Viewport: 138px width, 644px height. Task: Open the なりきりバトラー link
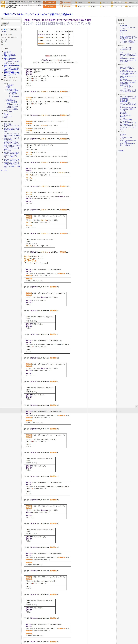(x=11, y=99)
